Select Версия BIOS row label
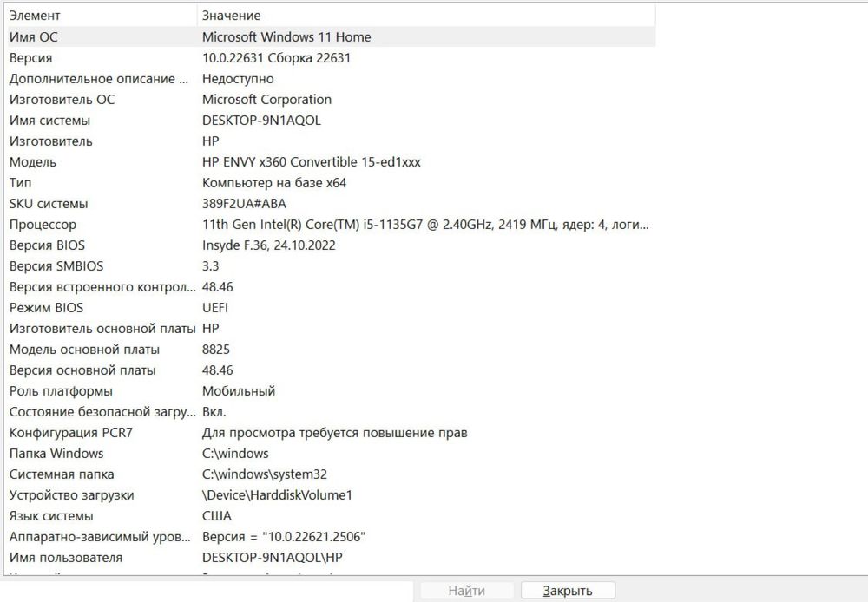Image resolution: width=868 pixels, height=602 pixels. (x=47, y=245)
